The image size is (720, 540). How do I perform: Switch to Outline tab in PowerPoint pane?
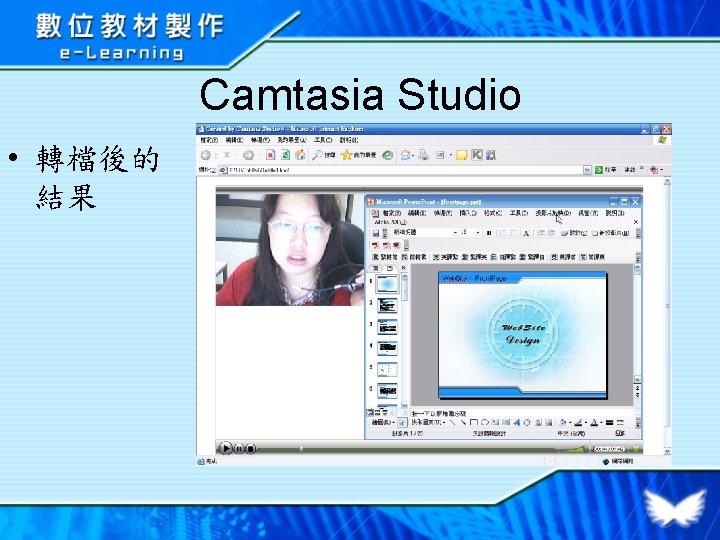click(x=375, y=268)
